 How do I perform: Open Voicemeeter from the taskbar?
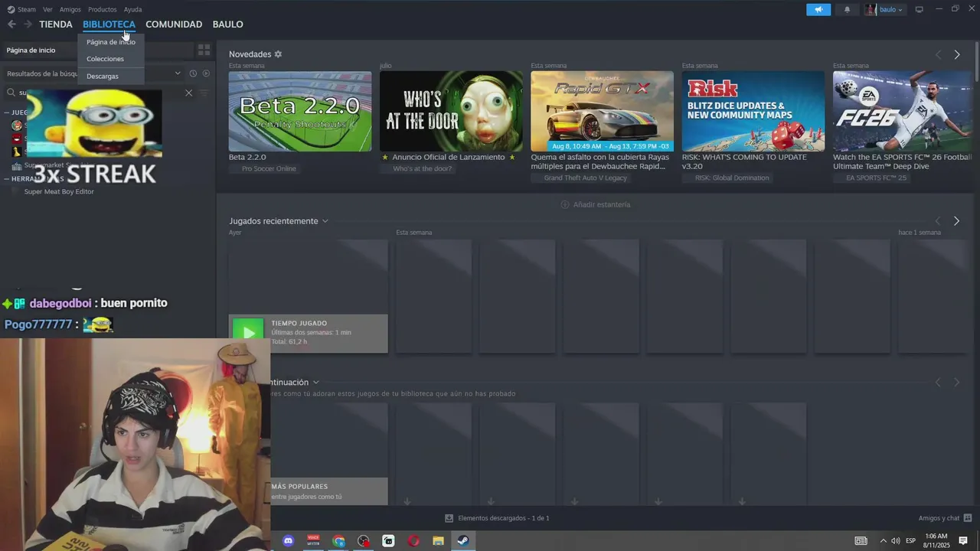pyautogui.click(x=313, y=541)
